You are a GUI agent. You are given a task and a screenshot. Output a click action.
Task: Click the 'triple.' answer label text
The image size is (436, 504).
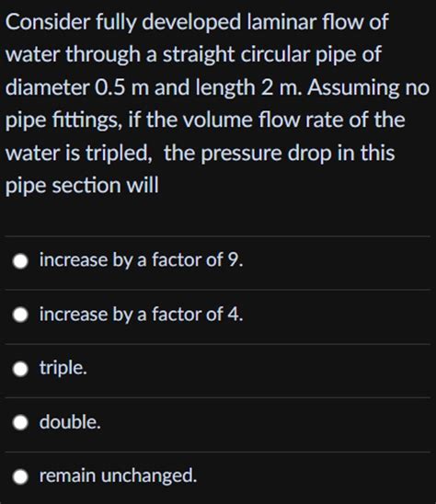(x=63, y=368)
